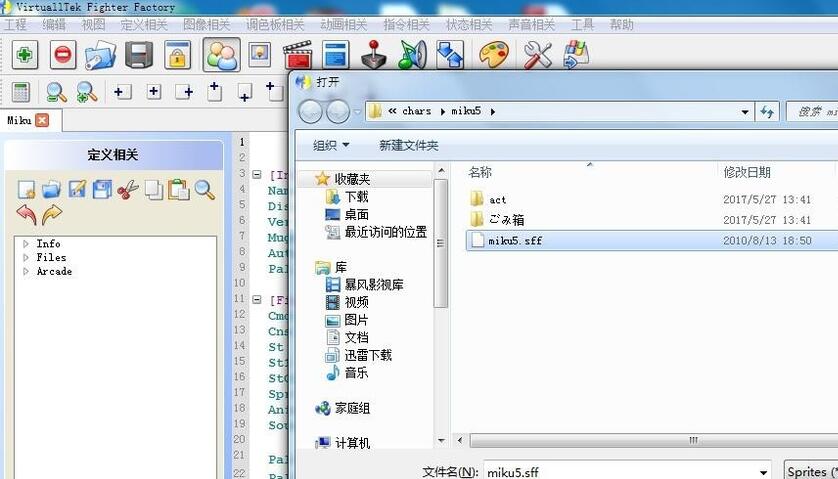Open the commands joystick icon
This screenshot has height=479, width=838.
point(374,55)
